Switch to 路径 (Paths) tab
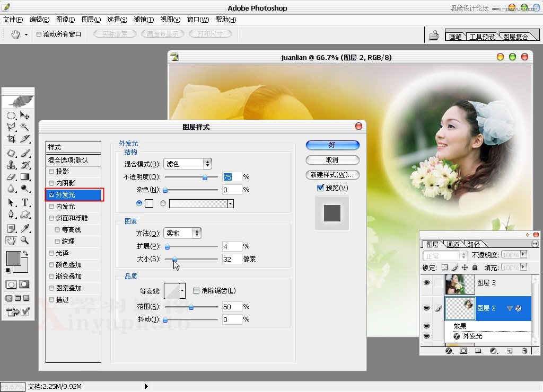This screenshot has height=392, width=543. pos(474,244)
